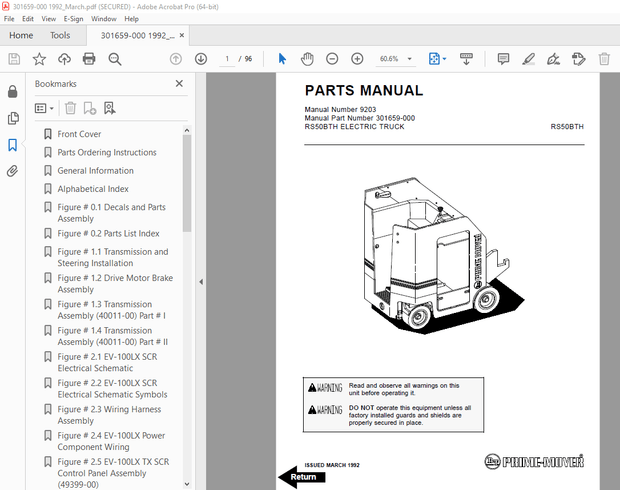Go to Figure 0.1 Decals bookmark
620x490 pixels.
[x=112, y=213]
